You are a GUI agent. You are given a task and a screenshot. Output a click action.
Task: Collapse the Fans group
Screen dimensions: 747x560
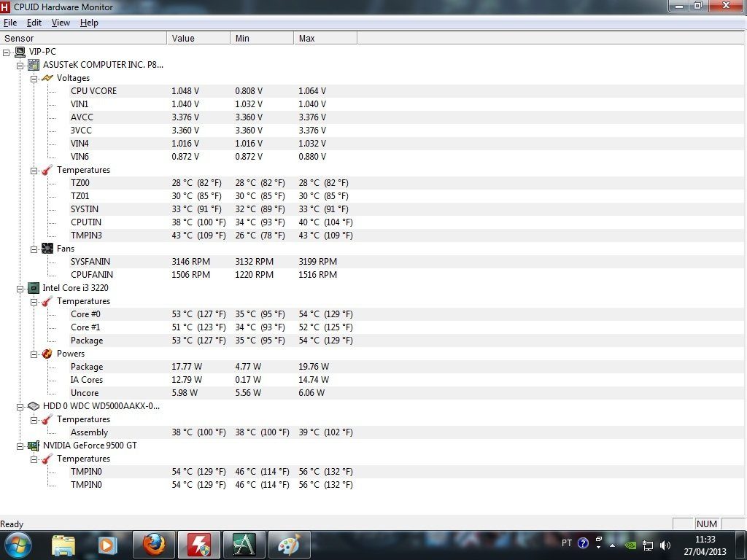coord(34,249)
